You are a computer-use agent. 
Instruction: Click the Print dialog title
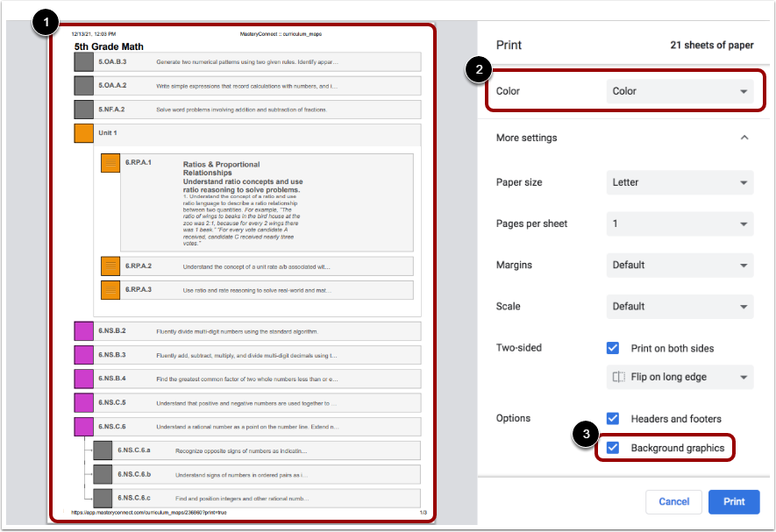[x=509, y=45]
